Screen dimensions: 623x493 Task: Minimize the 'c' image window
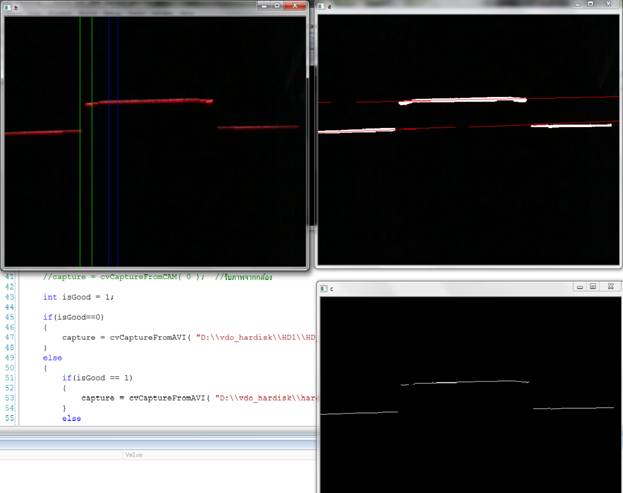pyautogui.click(x=579, y=287)
